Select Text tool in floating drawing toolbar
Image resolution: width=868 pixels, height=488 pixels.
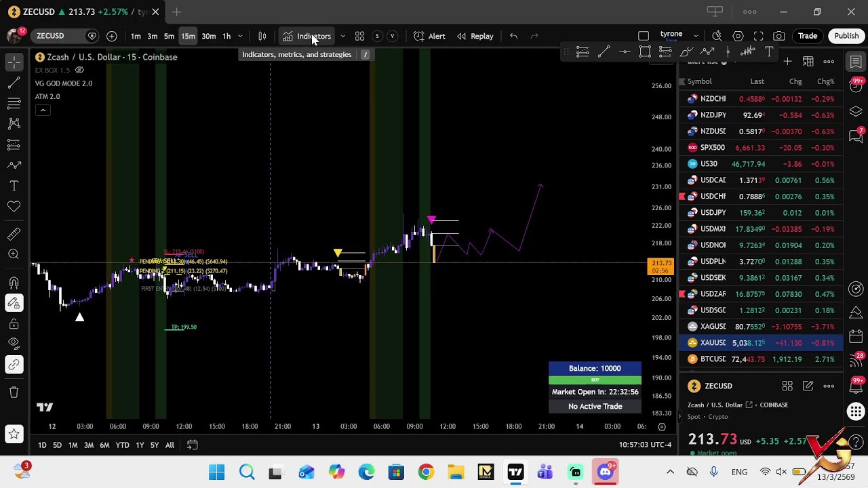point(769,52)
